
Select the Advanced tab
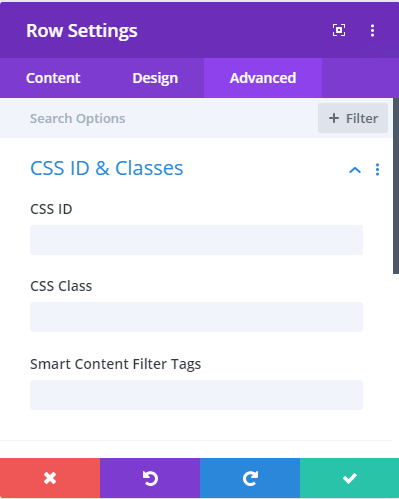coord(263,78)
